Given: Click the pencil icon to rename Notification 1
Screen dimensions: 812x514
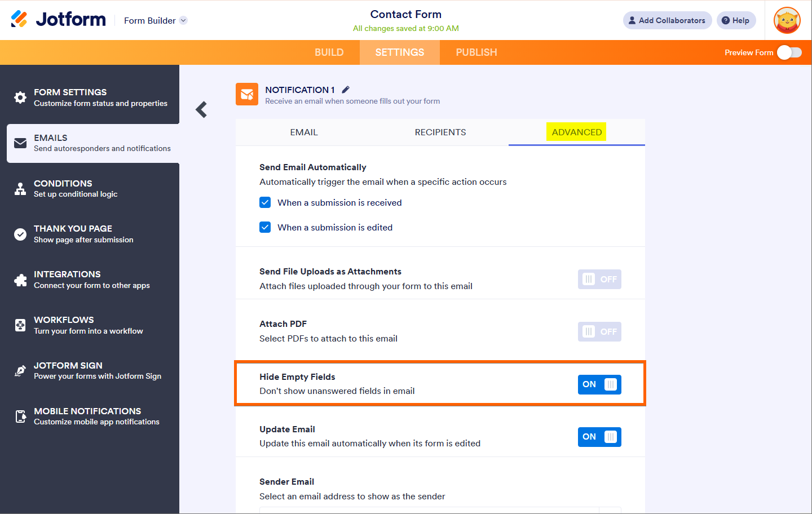Looking at the screenshot, I should (x=346, y=90).
